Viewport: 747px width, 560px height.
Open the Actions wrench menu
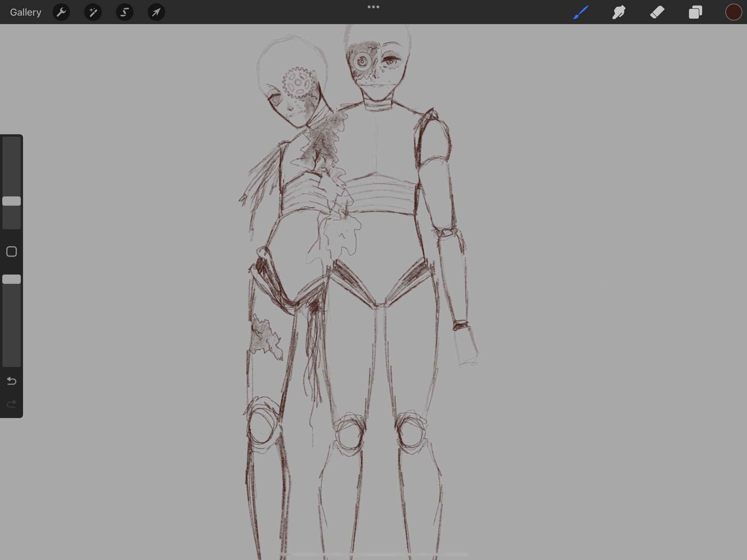(61, 12)
